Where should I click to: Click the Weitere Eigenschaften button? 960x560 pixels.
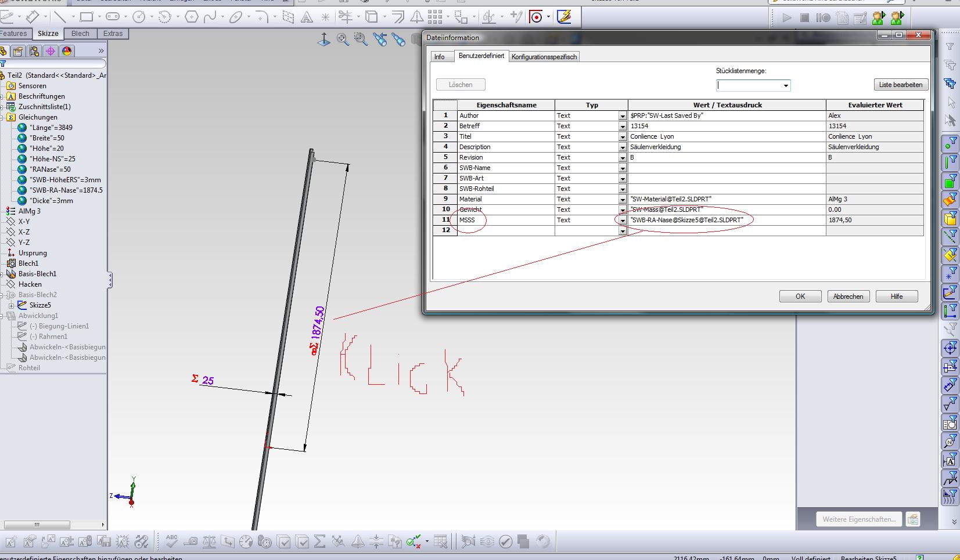(x=859, y=519)
